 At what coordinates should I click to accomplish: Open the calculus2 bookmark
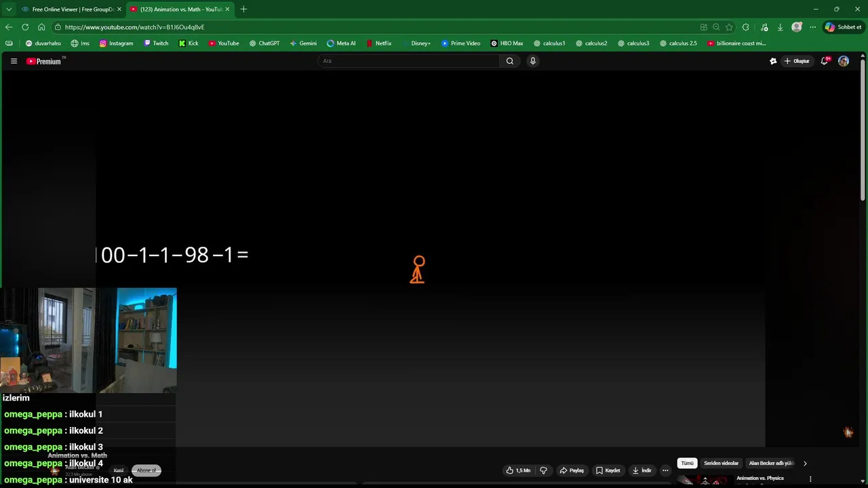point(591,43)
